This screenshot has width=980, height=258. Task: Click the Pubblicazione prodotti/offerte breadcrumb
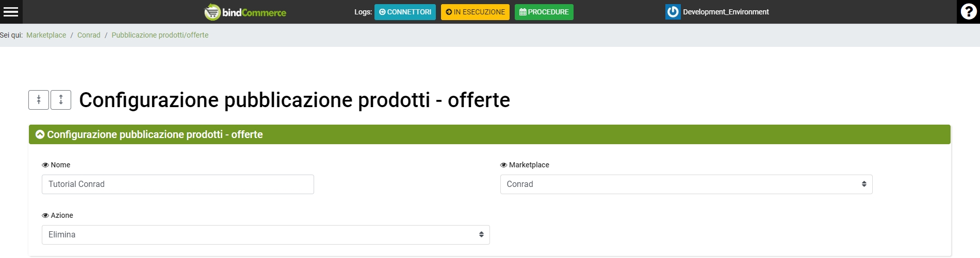click(x=160, y=35)
